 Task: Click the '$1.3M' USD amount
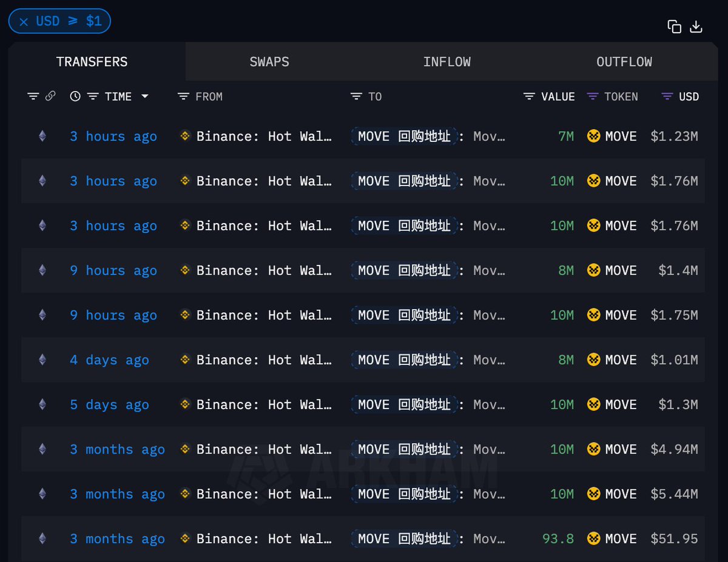(678, 404)
